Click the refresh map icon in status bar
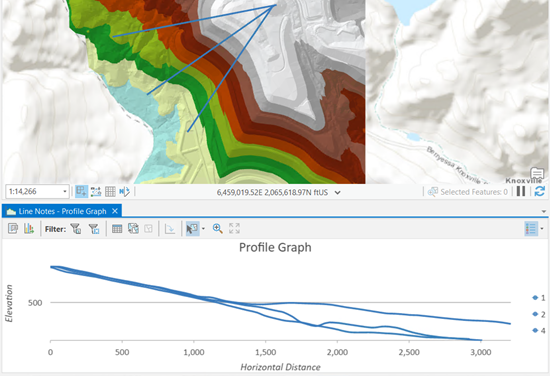 540,191
